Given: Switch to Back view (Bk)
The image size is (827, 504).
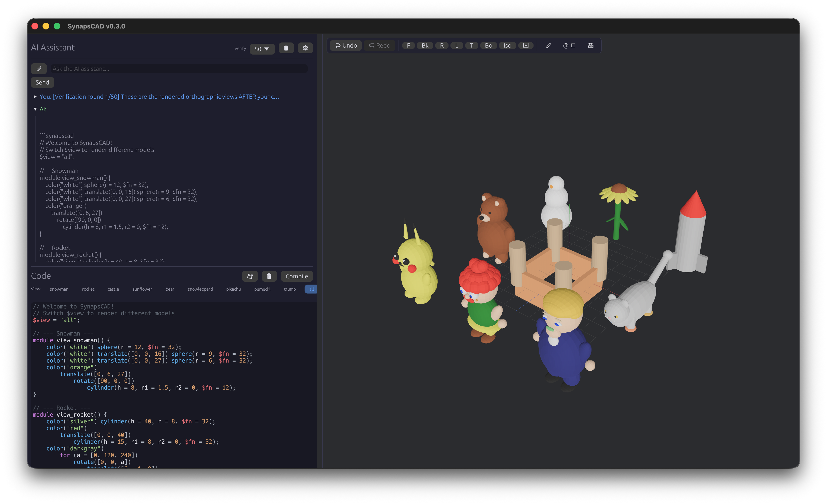Looking at the screenshot, I should [425, 46].
